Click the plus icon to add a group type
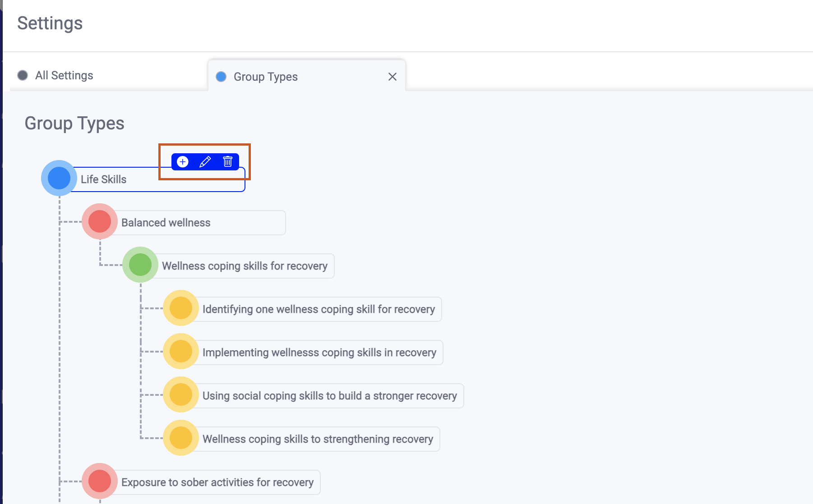 click(182, 161)
